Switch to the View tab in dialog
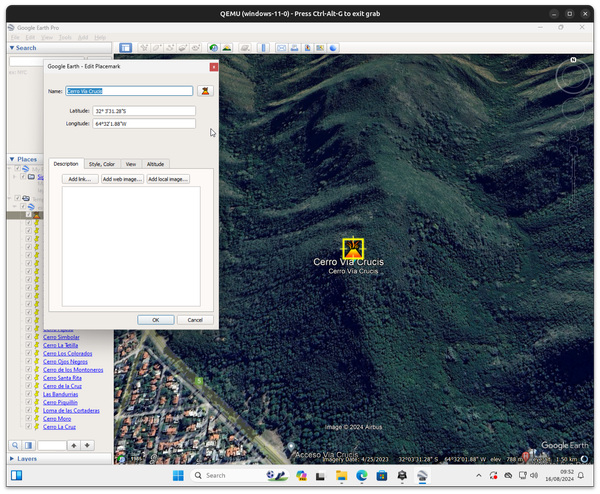The width and height of the screenshot is (600, 494). tap(131, 164)
